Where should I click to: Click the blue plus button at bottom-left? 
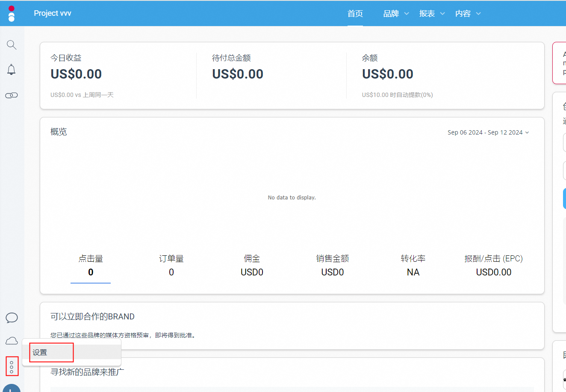[12, 389]
